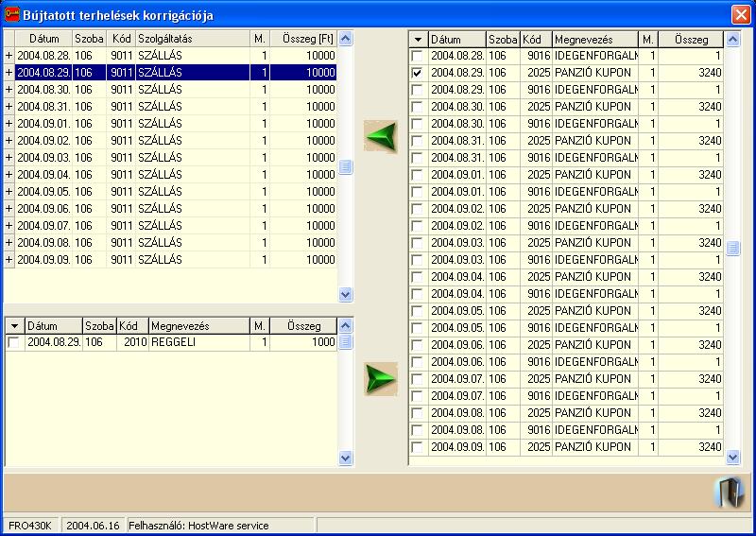Check the 2004.08.28. IDEGENFORGALMI row checkbox
The image size is (756, 536).
pos(417,56)
